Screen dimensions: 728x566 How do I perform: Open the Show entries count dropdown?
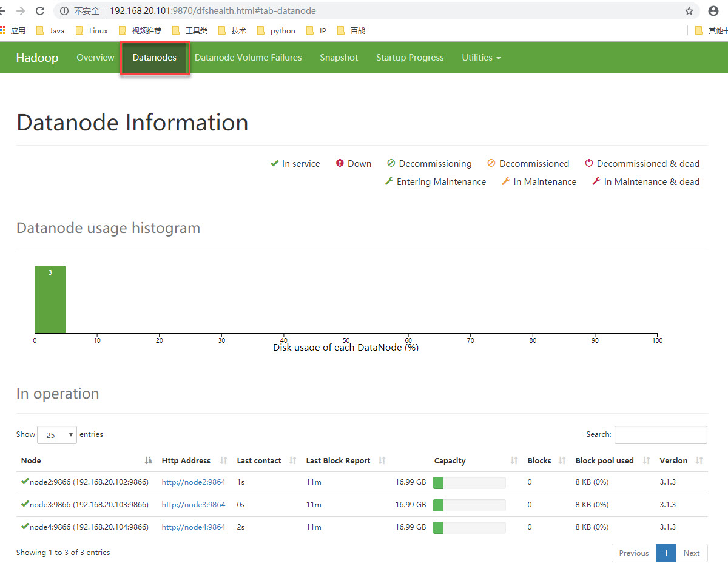click(57, 435)
